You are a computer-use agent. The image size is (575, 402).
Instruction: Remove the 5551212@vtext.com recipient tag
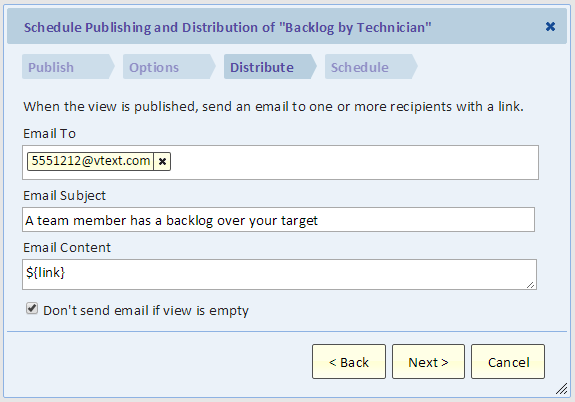click(162, 161)
